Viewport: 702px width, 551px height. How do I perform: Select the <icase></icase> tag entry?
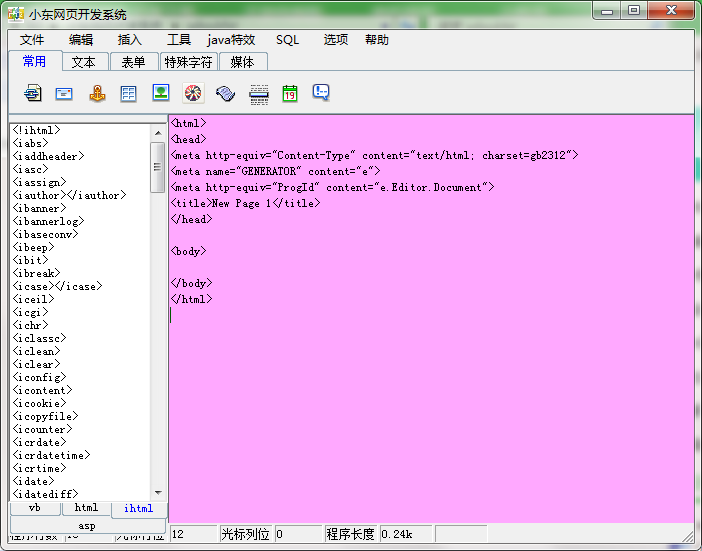click(57, 286)
